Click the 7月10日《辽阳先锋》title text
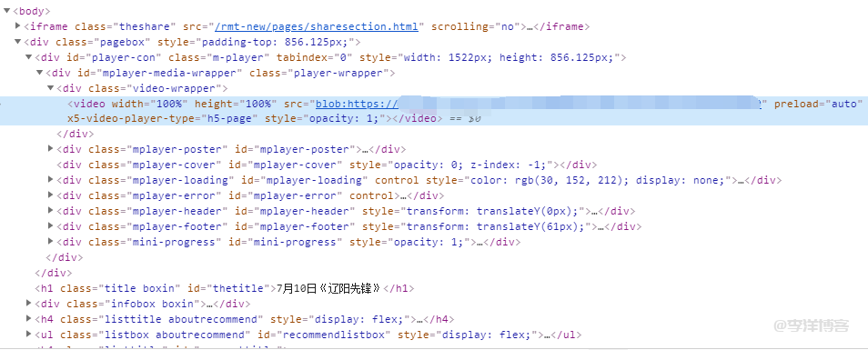Image resolution: width=868 pixels, height=350 pixels. click(x=329, y=288)
